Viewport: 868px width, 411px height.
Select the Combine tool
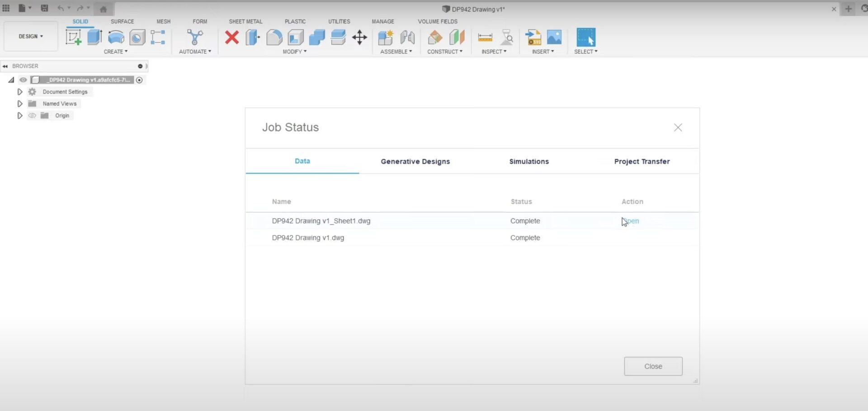[x=317, y=37]
